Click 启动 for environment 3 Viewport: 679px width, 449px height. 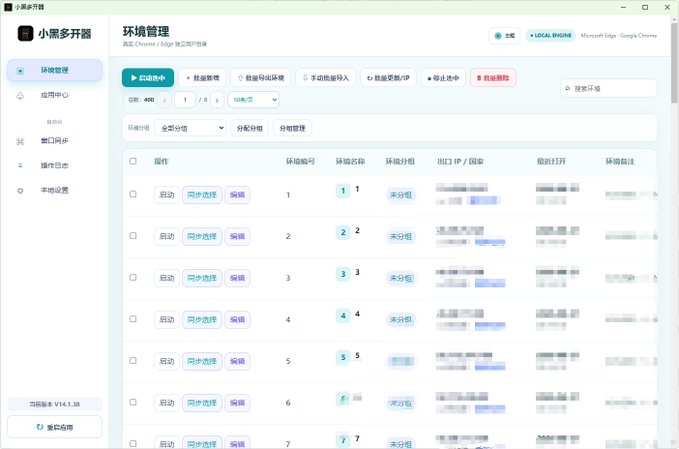tap(167, 278)
